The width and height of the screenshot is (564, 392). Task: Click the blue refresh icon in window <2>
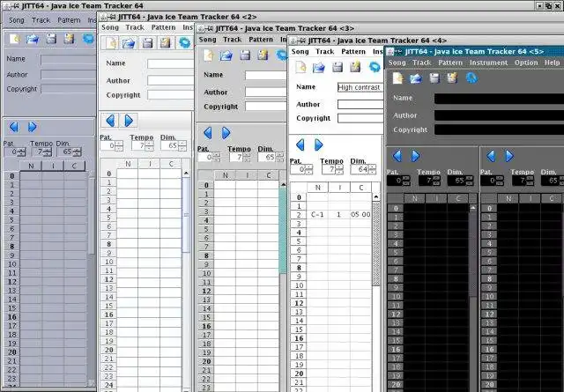click(x=185, y=43)
